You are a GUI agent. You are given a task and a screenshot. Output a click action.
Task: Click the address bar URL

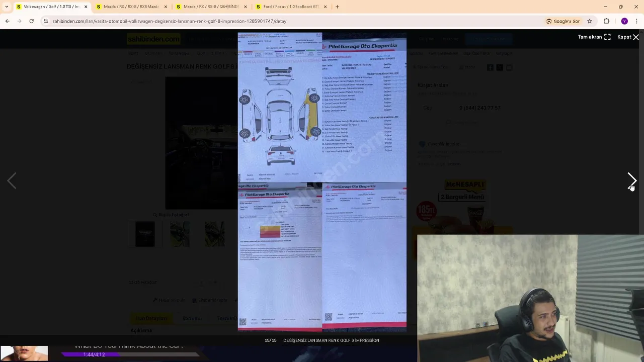pyautogui.click(x=170, y=21)
